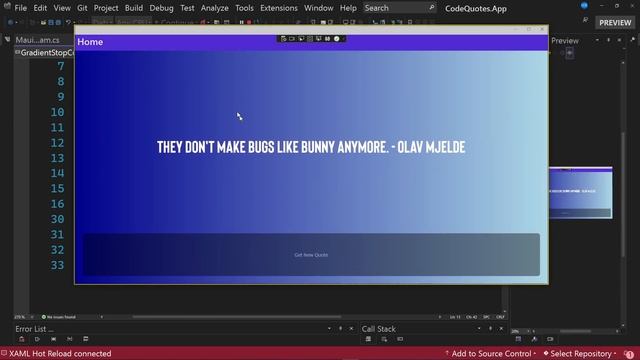This screenshot has width=640, height=360.
Task: Click the notifications bell in status bar
Action: [x=629, y=353]
